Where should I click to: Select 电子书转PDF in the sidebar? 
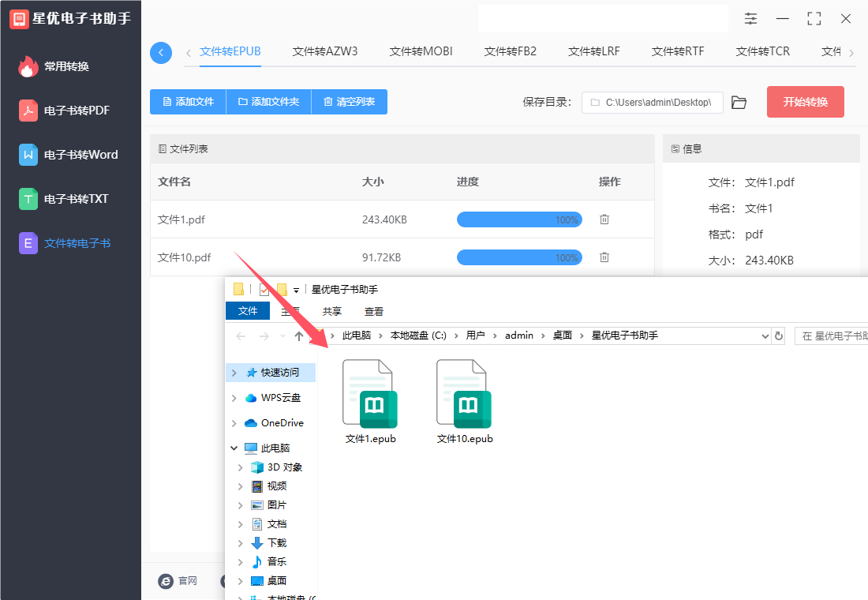tap(64, 111)
